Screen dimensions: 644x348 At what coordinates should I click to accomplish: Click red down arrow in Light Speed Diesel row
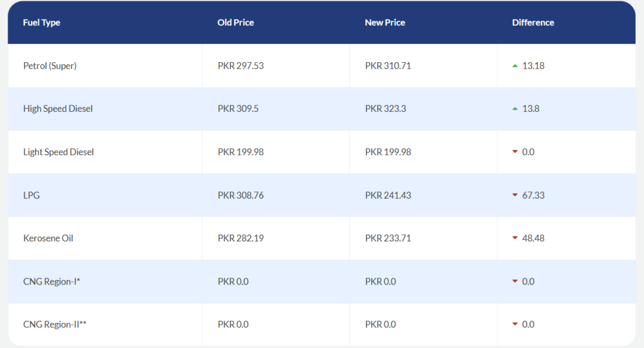[514, 152]
